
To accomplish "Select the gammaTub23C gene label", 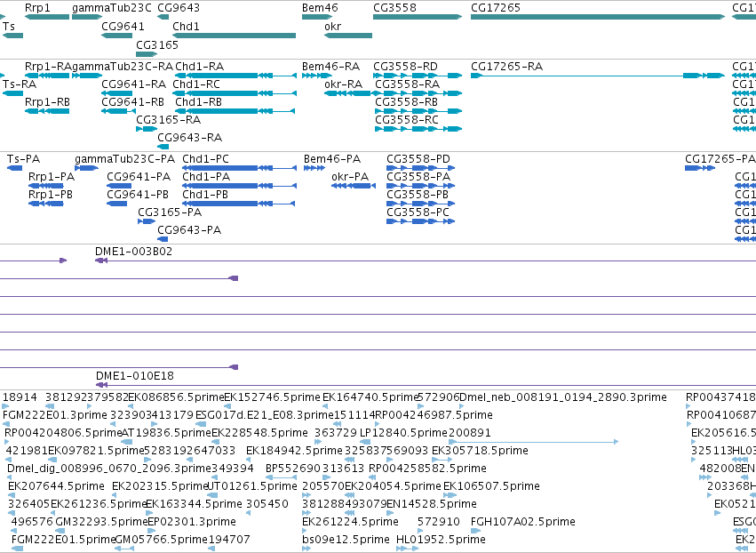I will pos(111,8).
